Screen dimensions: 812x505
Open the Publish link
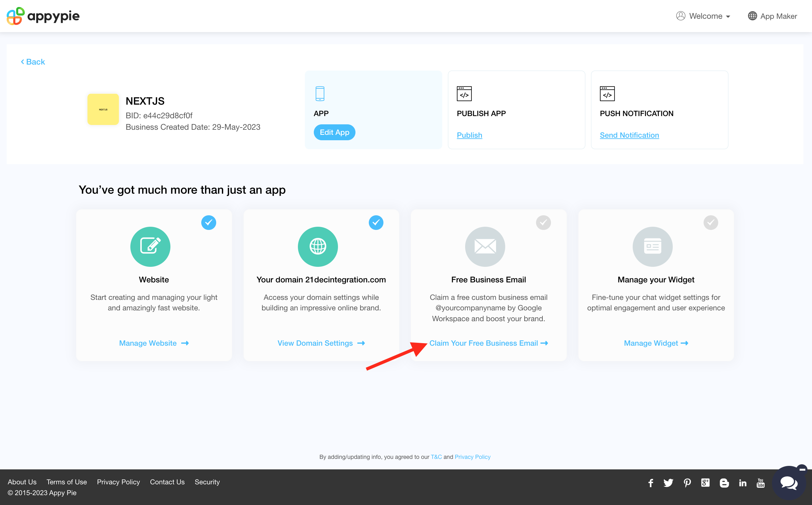pos(470,135)
